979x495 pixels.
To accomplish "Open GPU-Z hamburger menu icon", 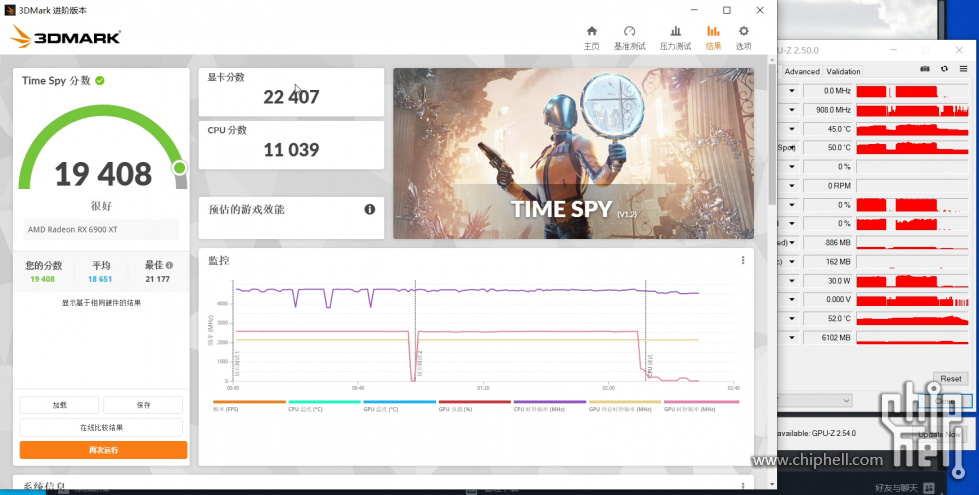I will (x=963, y=69).
